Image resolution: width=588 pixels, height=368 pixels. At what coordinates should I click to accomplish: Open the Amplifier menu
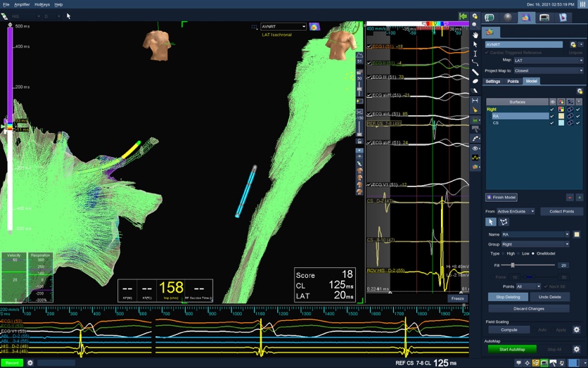22,4
